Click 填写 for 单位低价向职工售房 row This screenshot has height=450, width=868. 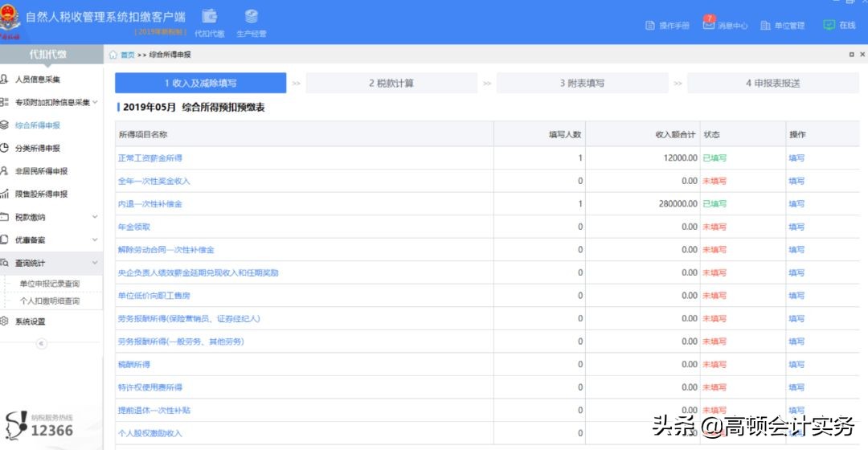796,296
